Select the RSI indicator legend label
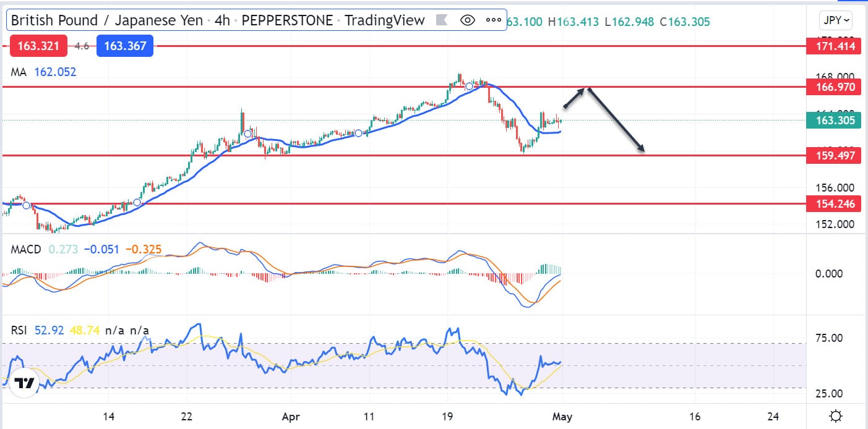This screenshot has width=868, height=429. click(20, 330)
